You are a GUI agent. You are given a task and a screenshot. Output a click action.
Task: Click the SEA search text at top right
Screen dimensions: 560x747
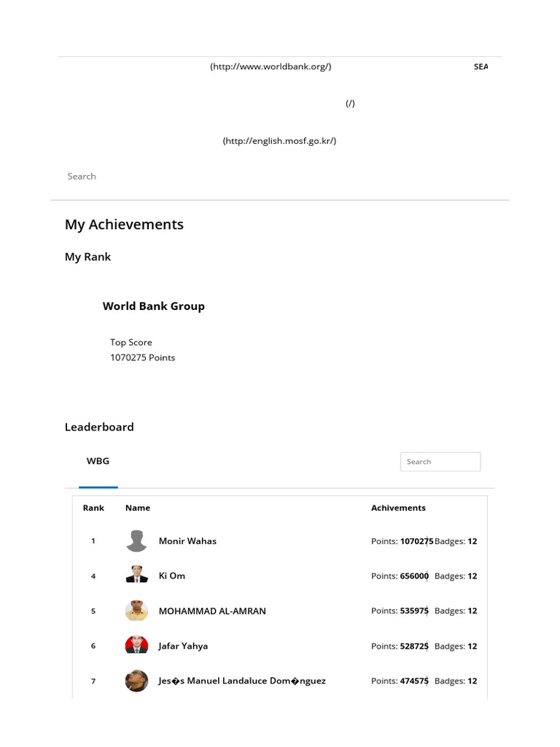[x=481, y=66]
